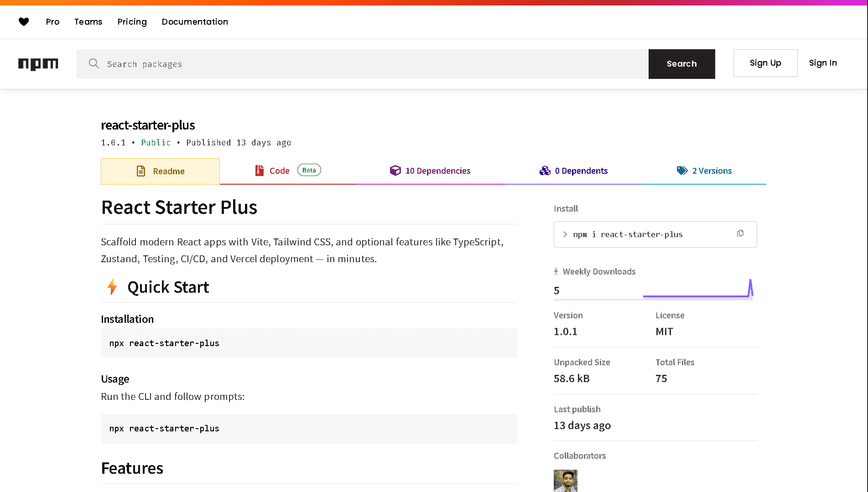The height and width of the screenshot is (492, 868).
Task: Copy the install command using the copy icon
Action: coord(740,233)
